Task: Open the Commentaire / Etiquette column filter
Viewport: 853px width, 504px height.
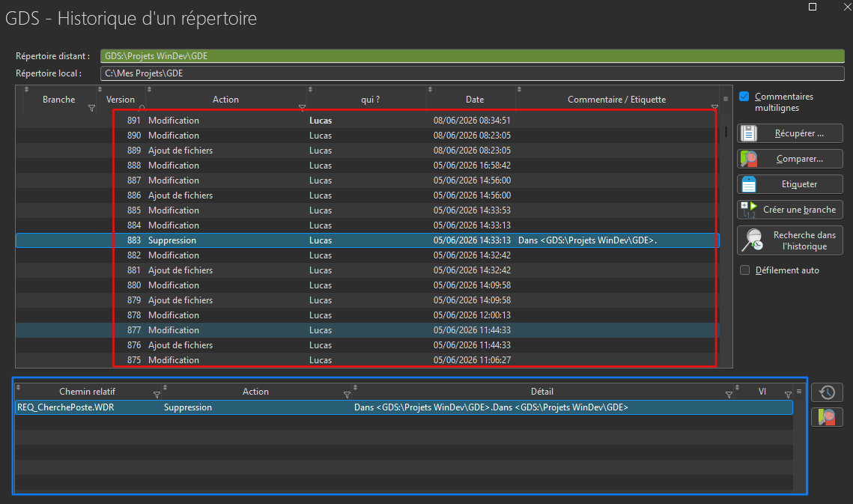Action: coord(714,108)
